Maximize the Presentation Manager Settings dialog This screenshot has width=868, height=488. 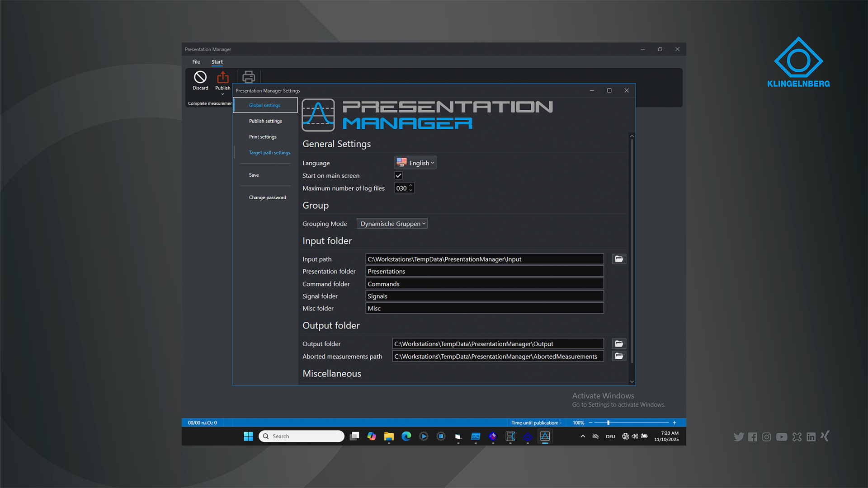(x=609, y=90)
